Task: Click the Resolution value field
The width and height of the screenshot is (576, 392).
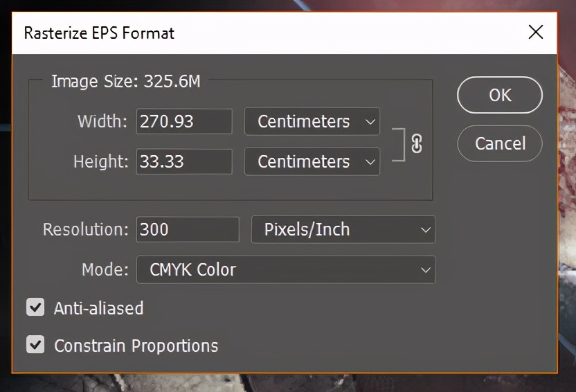Action: [188, 229]
